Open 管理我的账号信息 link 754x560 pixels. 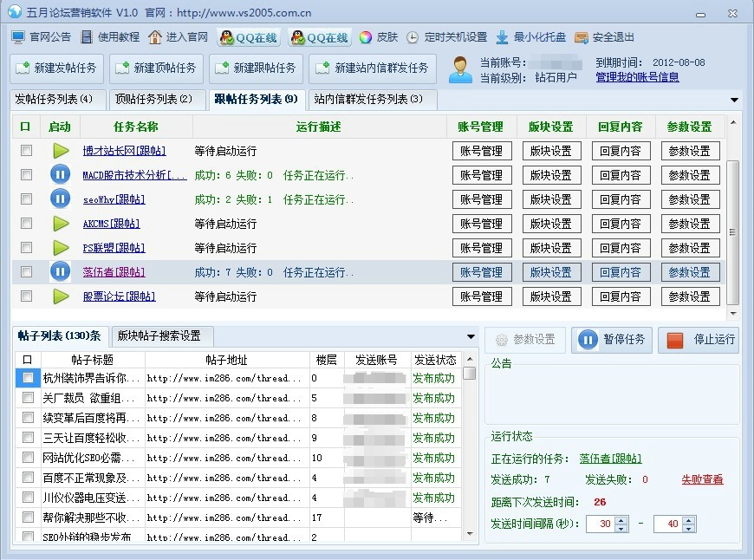tap(637, 77)
